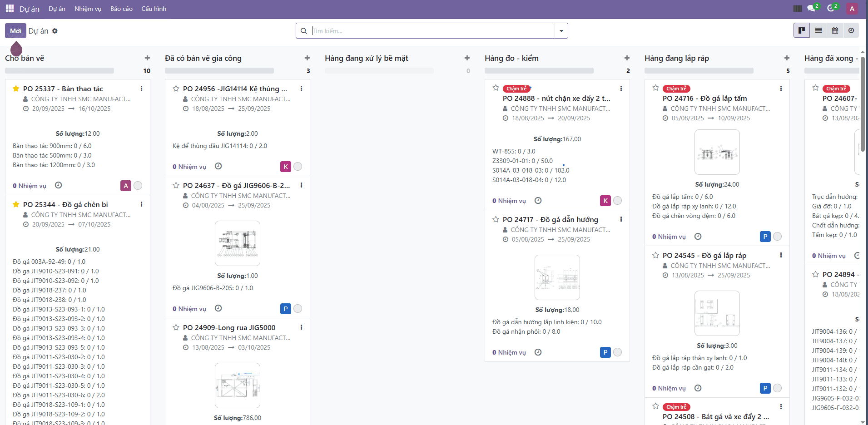Star PO 24956 as favorite
This screenshot has width=868, height=425.
click(176, 89)
